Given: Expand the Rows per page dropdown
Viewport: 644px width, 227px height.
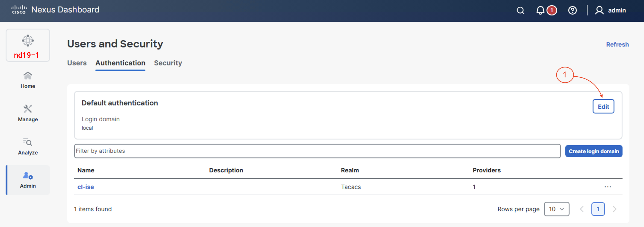Looking at the screenshot, I should [556, 209].
